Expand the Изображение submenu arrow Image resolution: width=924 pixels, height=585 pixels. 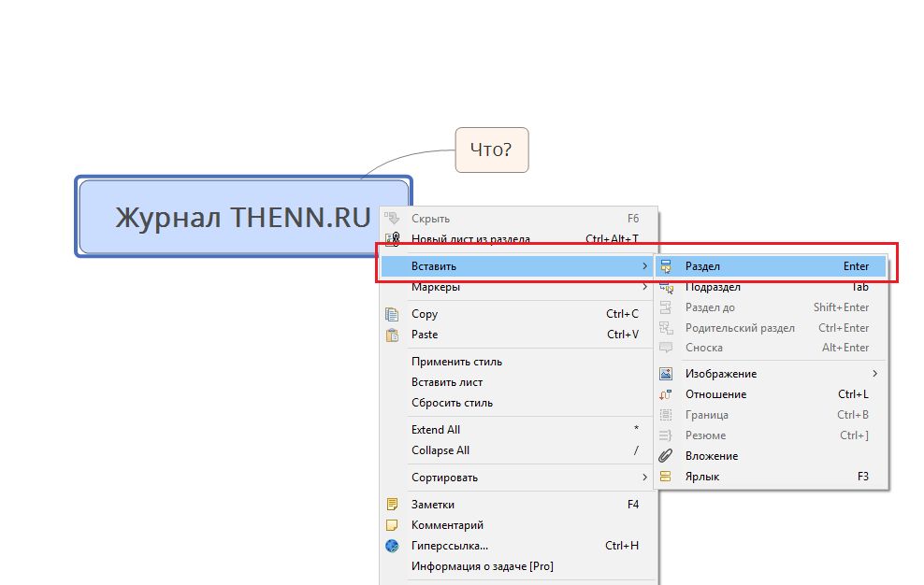click(x=875, y=374)
